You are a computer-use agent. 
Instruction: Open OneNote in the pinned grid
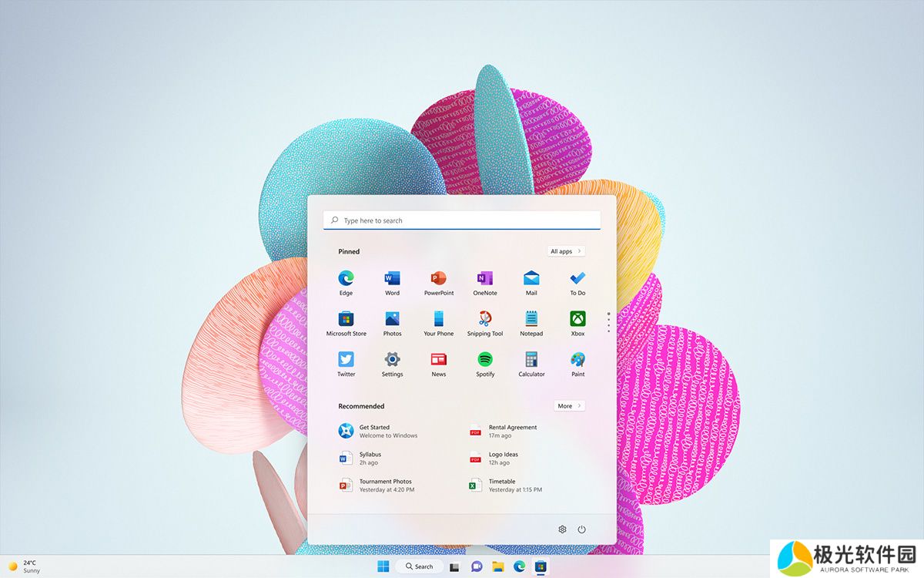click(484, 279)
